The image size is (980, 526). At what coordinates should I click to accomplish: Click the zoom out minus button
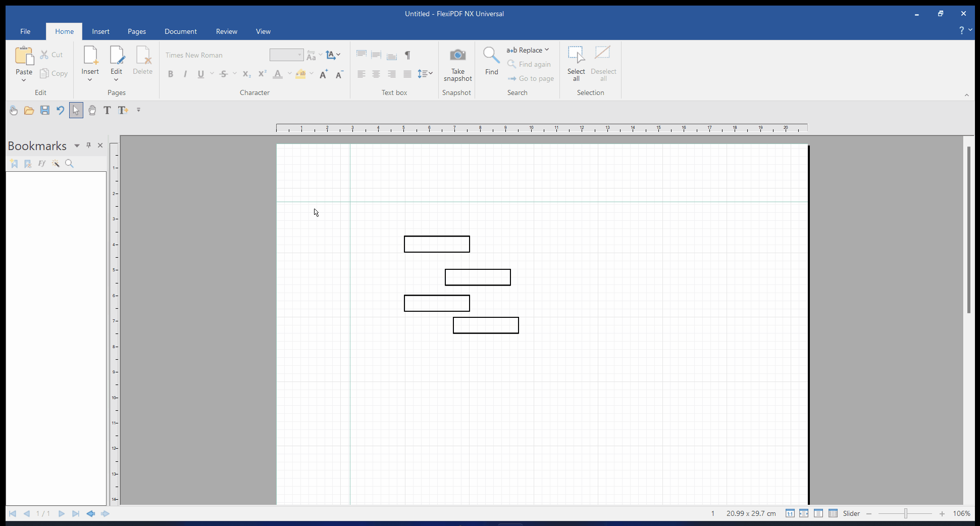coord(869,513)
